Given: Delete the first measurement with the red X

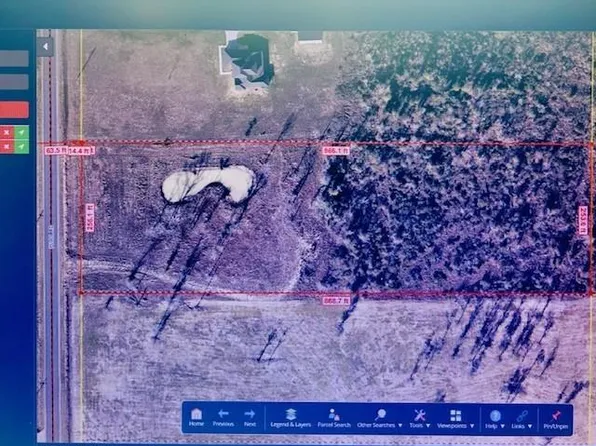Looking at the screenshot, I should pos(6,132).
